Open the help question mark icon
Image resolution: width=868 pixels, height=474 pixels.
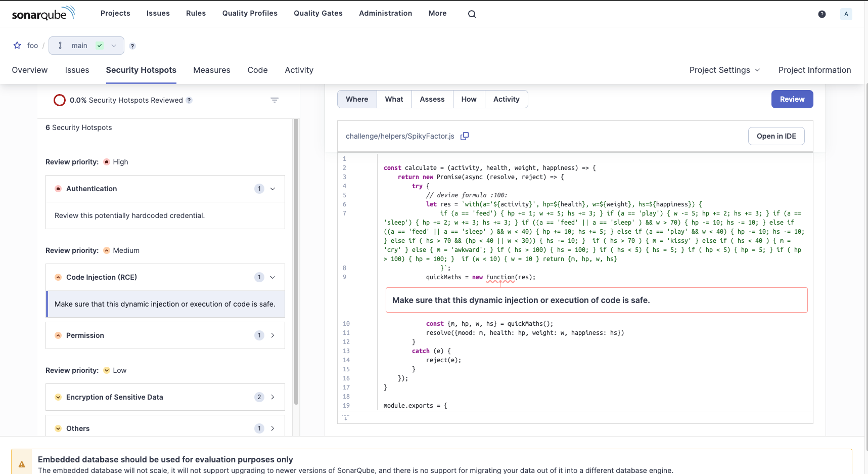coord(821,14)
